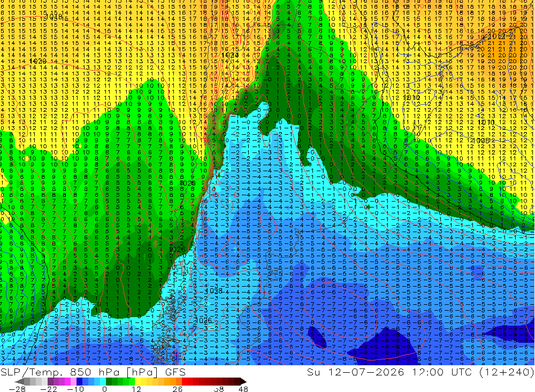Click the 1008 isobar label
The height and width of the screenshot is (392, 535).
click(481, 141)
